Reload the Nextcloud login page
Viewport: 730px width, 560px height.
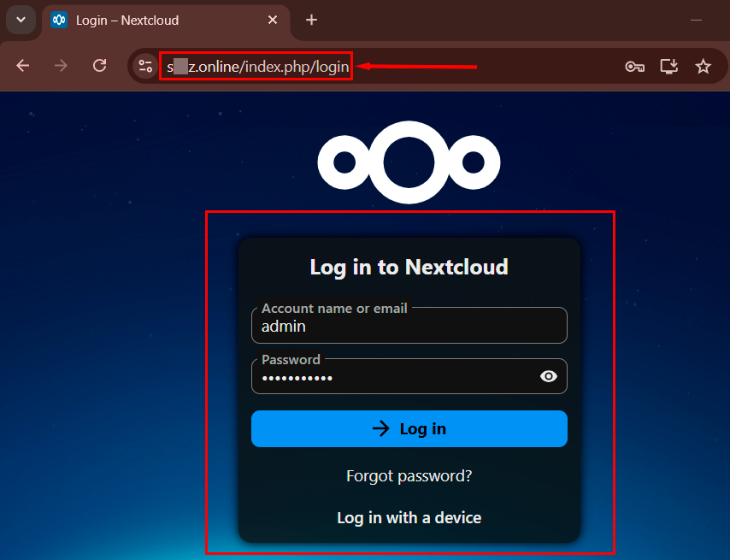click(x=99, y=66)
